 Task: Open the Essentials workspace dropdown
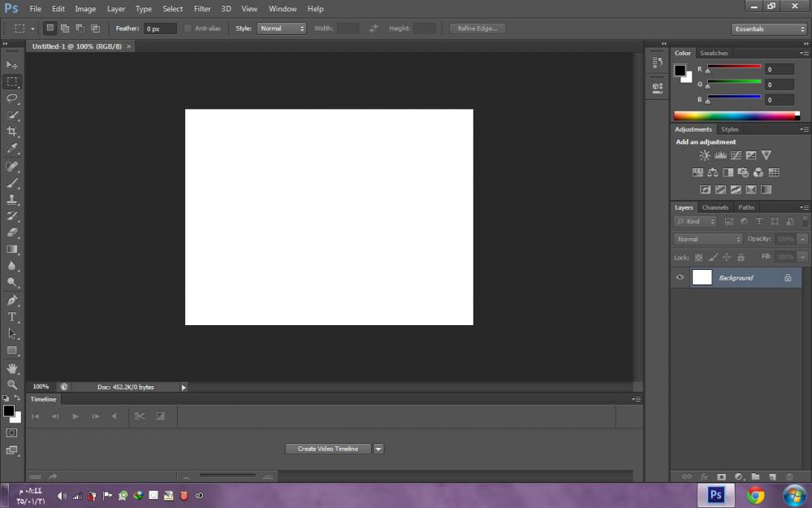click(768, 29)
